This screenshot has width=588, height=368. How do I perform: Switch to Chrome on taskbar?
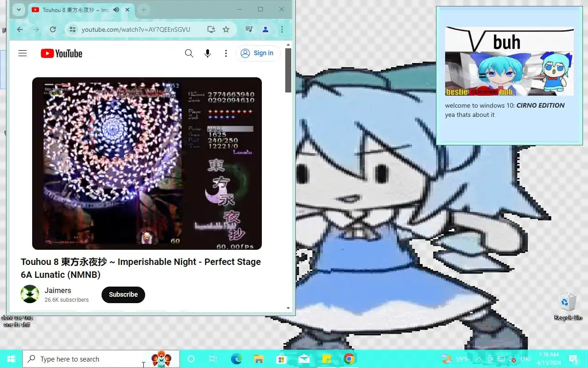(349, 359)
